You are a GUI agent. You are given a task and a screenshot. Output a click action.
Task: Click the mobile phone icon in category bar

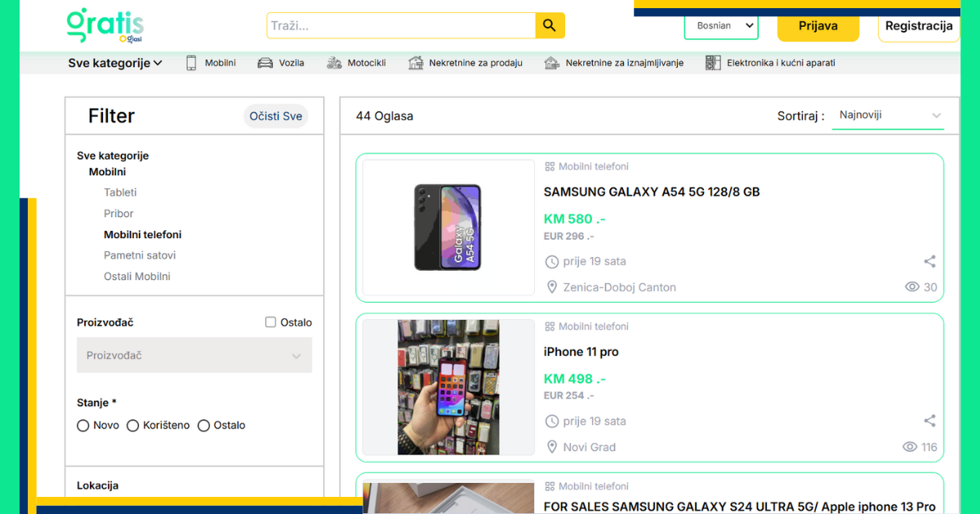pyautogui.click(x=191, y=63)
